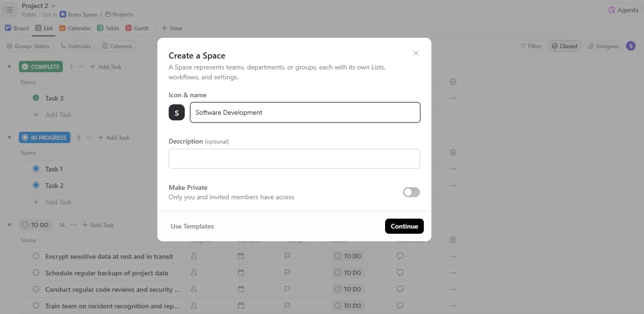Open the comment icon for Train team task
644x314 pixels.
coord(400,306)
